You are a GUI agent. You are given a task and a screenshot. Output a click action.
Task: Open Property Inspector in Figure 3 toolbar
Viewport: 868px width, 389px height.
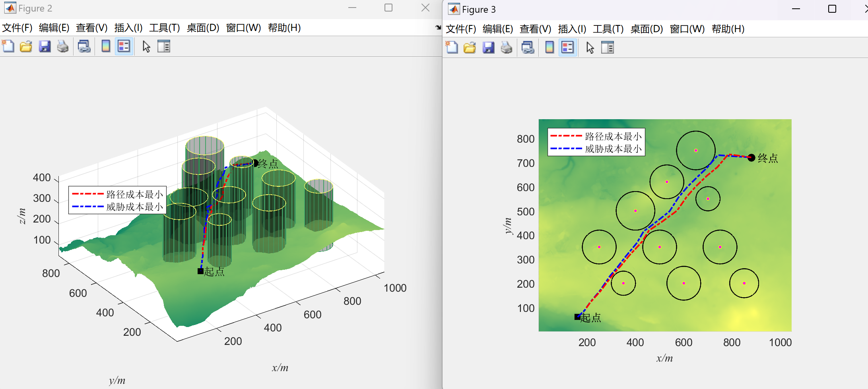pos(608,48)
